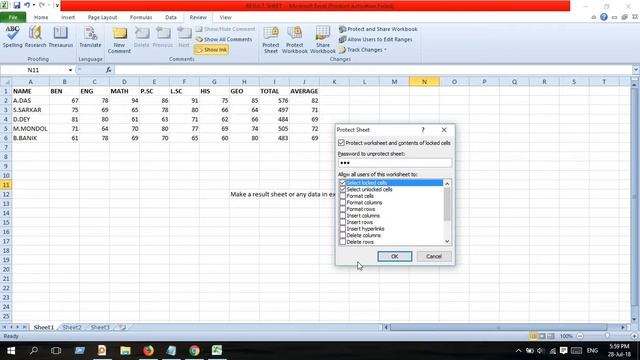Click the Share Workbook icon

322,40
